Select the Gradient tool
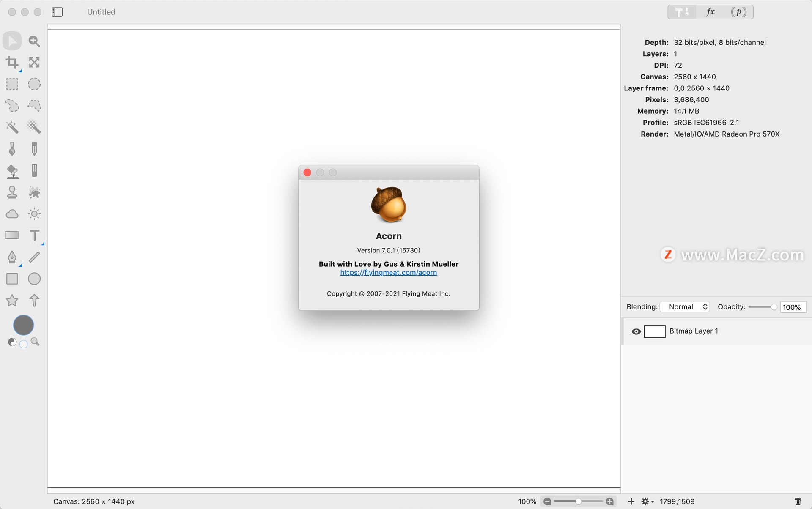The width and height of the screenshot is (812, 509). pos(12,235)
